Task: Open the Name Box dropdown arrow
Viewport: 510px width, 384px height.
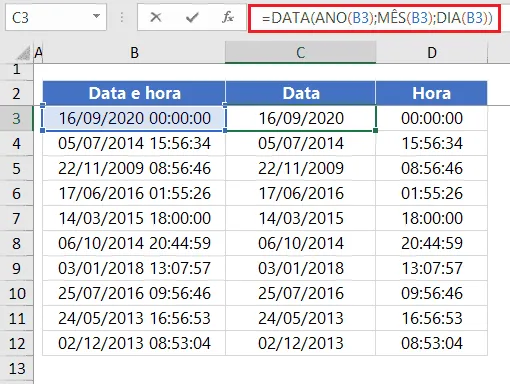Action: click(96, 16)
